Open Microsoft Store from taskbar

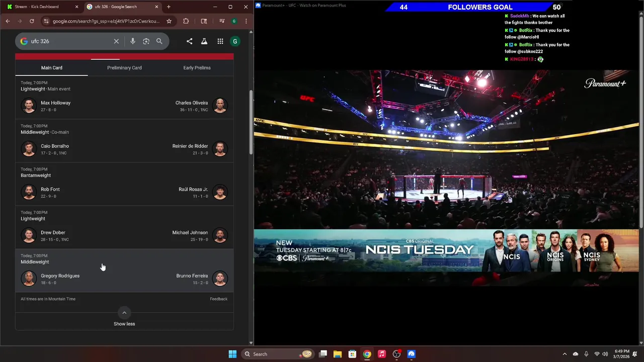(352, 354)
